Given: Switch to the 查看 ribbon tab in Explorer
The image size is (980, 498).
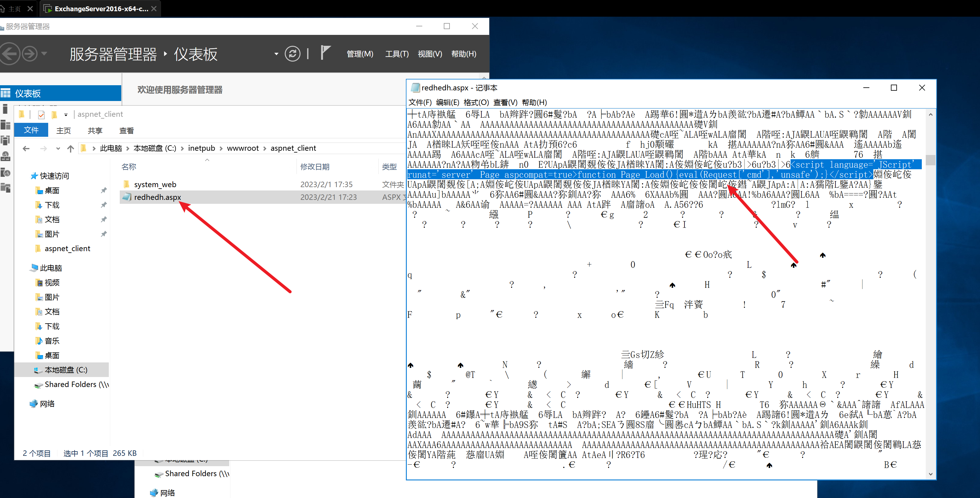Looking at the screenshot, I should point(126,131).
